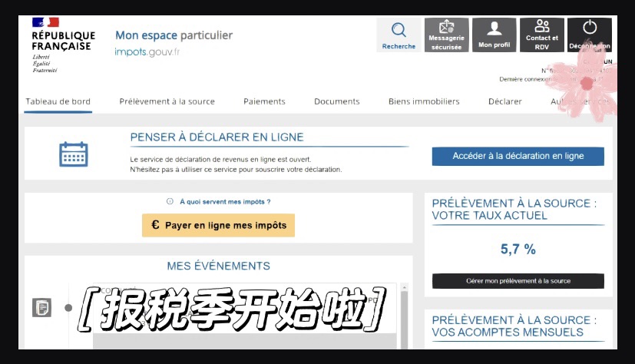Open Biens immobiliers section

click(x=424, y=101)
